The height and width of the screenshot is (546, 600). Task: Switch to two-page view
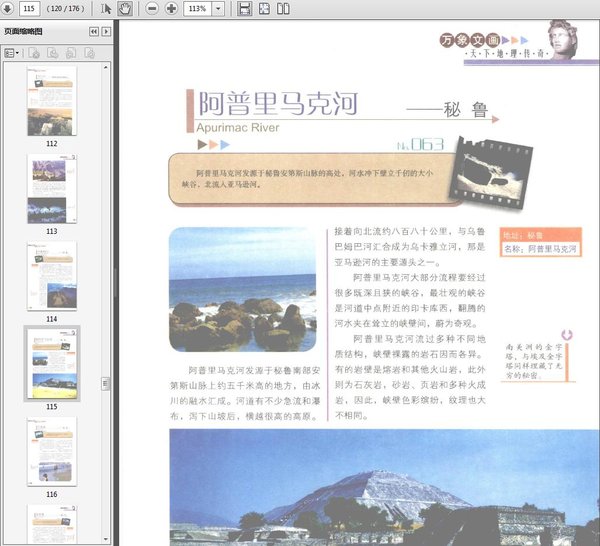click(x=283, y=8)
